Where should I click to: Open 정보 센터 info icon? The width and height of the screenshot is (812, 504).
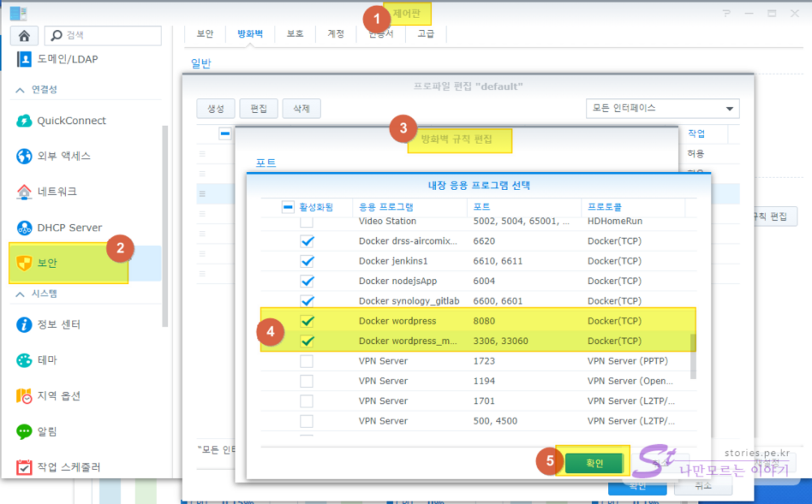tap(25, 325)
